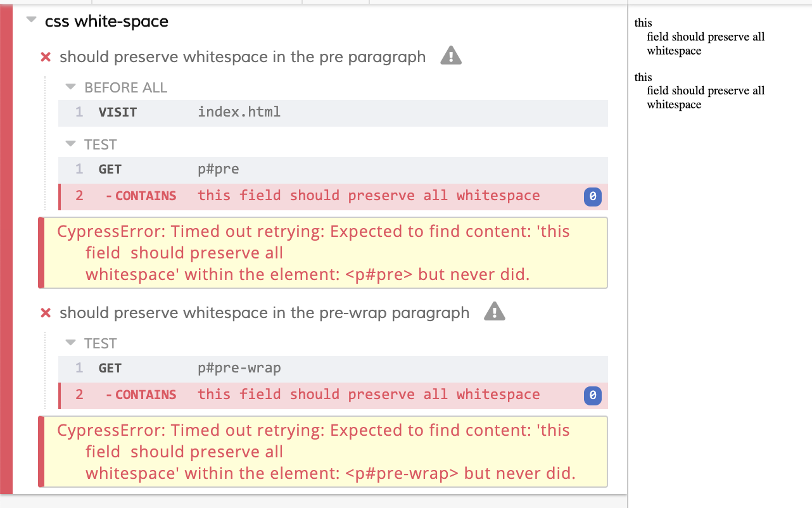
Task: Click the first blue 0 matches badge
Action: [x=592, y=196]
